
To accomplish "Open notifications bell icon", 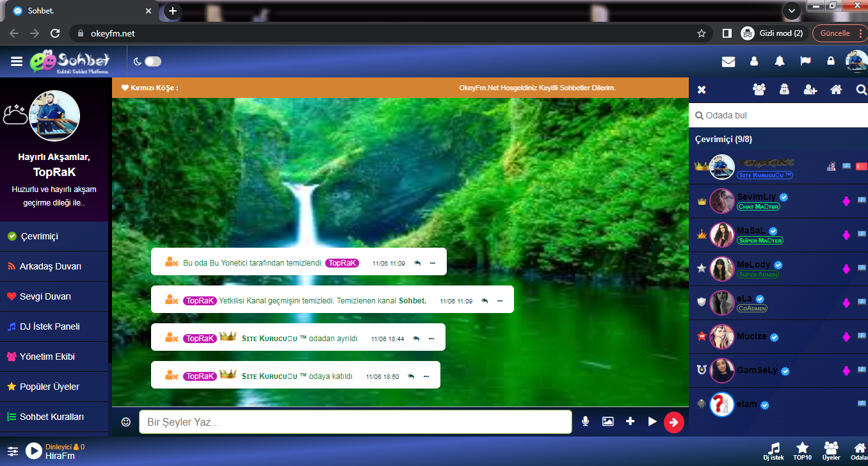I will (x=780, y=61).
